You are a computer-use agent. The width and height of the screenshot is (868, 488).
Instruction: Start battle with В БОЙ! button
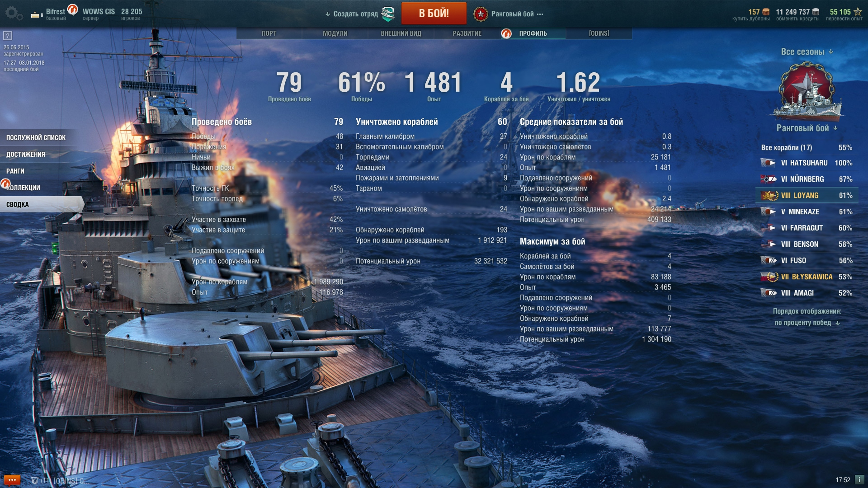pos(434,14)
